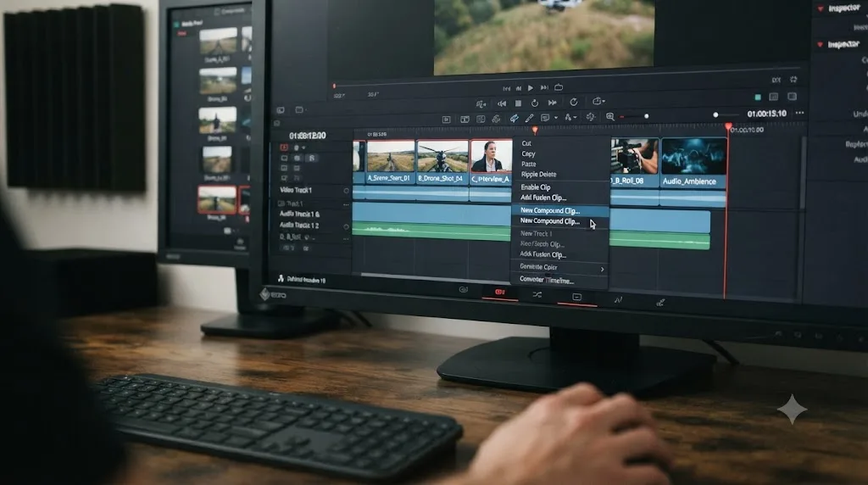Click the circular replay arrow beside stop

pyautogui.click(x=535, y=103)
